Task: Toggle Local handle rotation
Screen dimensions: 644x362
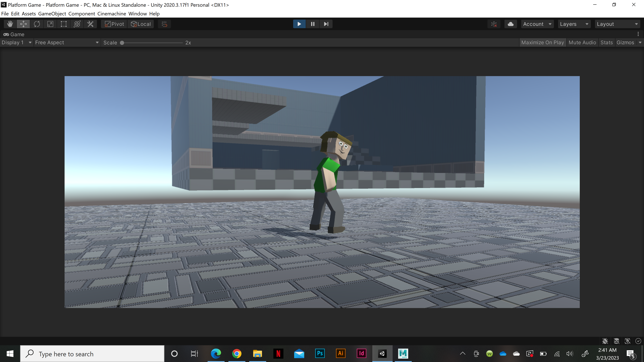Action: click(x=141, y=24)
